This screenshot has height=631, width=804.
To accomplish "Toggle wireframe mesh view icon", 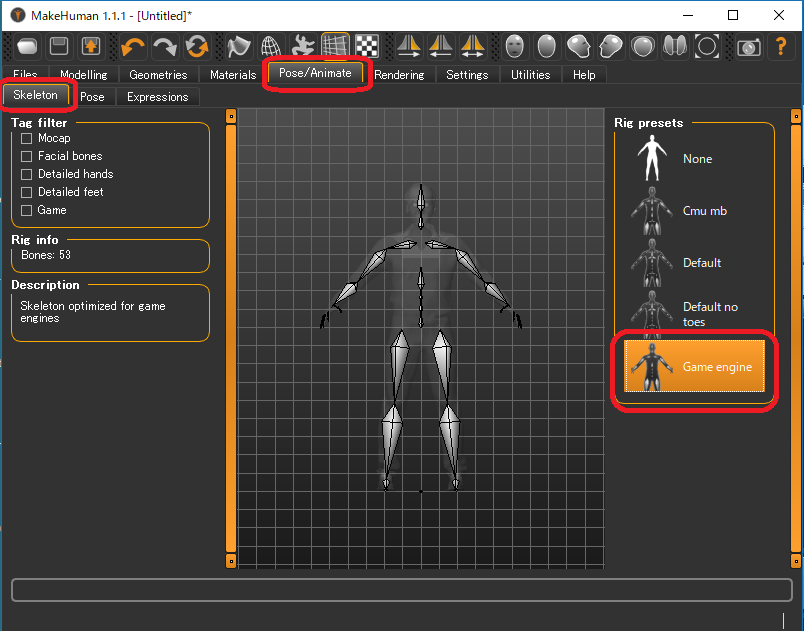I will click(271, 47).
